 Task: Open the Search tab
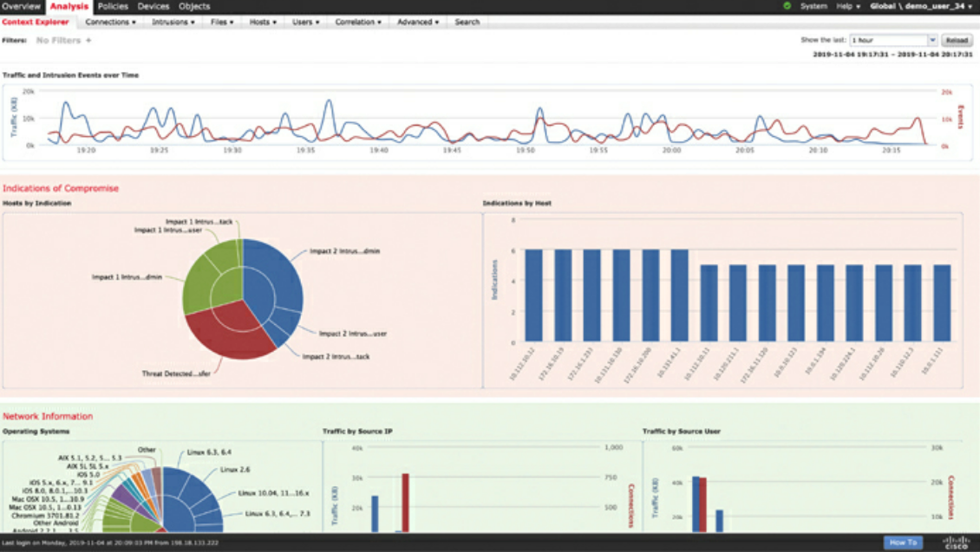(x=467, y=22)
